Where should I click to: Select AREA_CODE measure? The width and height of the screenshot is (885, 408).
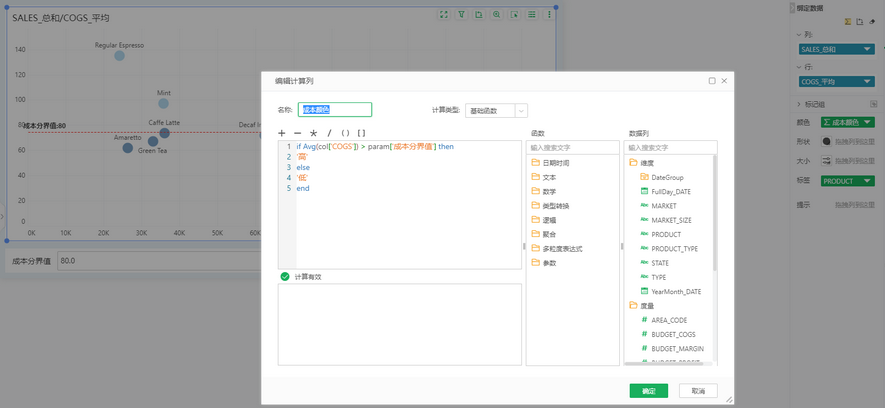click(669, 320)
